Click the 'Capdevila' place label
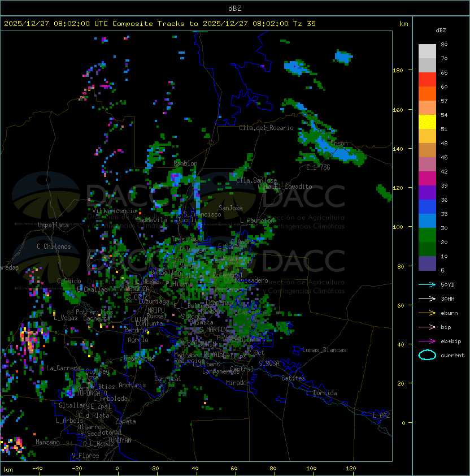The width and height of the screenshot is (470, 476). [x=151, y=220]
